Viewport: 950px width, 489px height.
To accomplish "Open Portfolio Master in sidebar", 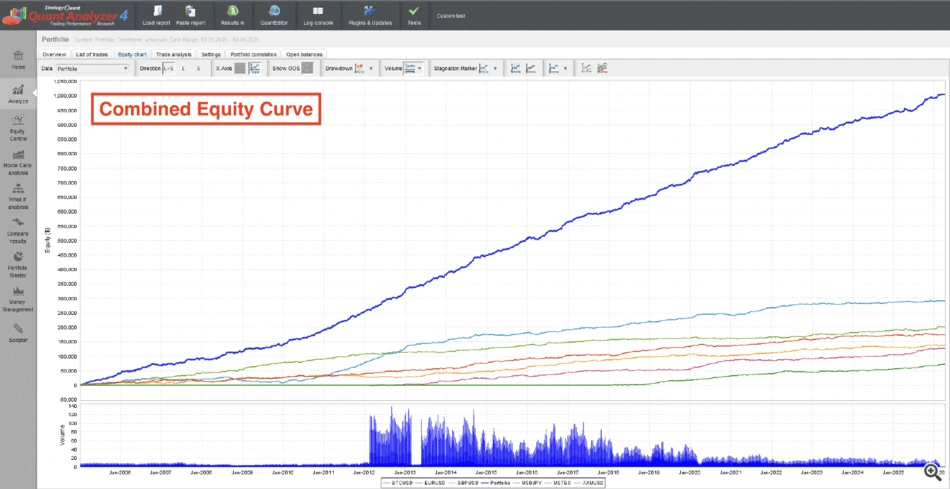I will tap(18, 264).
